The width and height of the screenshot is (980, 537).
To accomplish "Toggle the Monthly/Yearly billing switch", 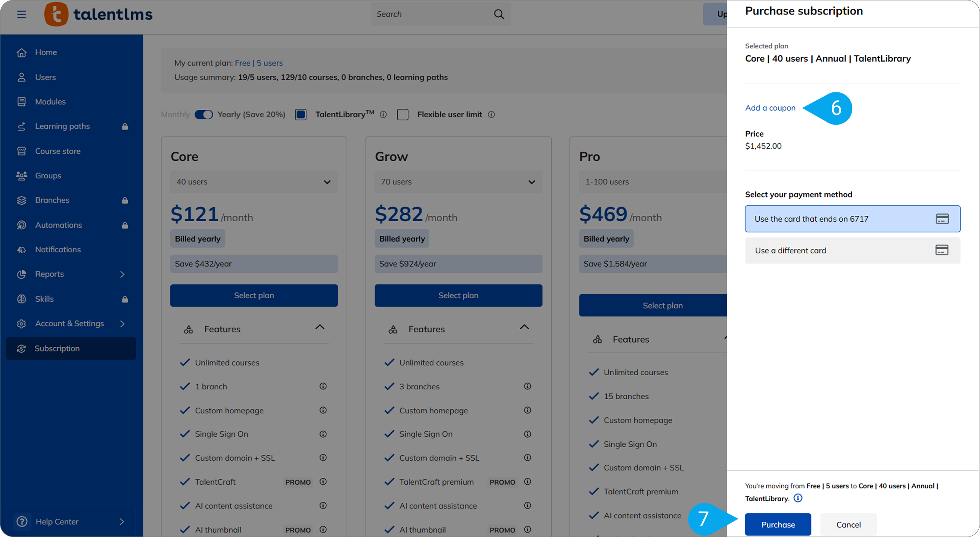I will [203, 114].
